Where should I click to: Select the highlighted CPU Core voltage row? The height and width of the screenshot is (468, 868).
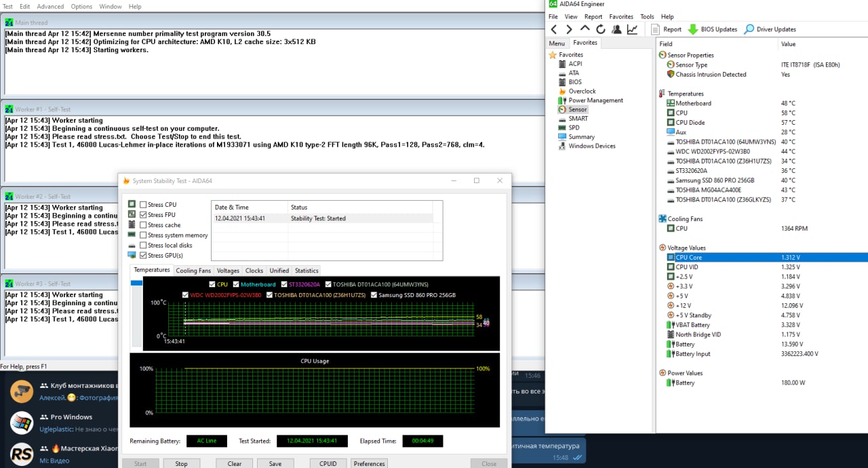[762, 258]
